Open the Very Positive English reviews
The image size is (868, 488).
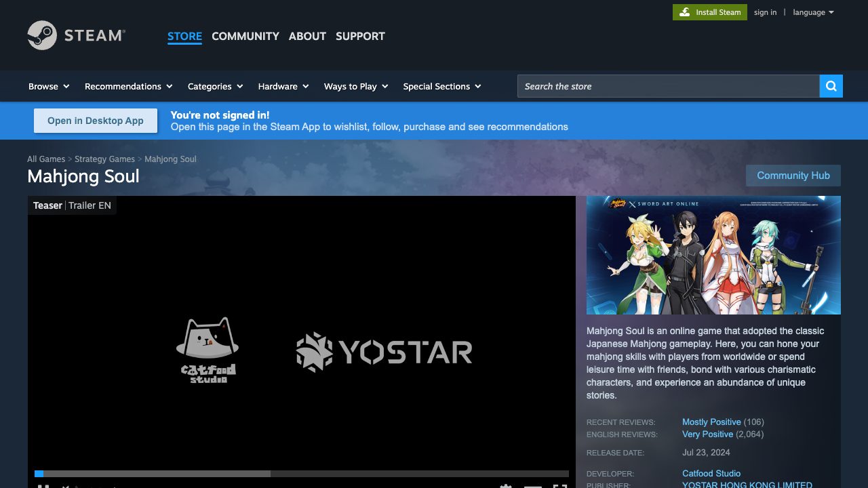click(x=707, y=434)
